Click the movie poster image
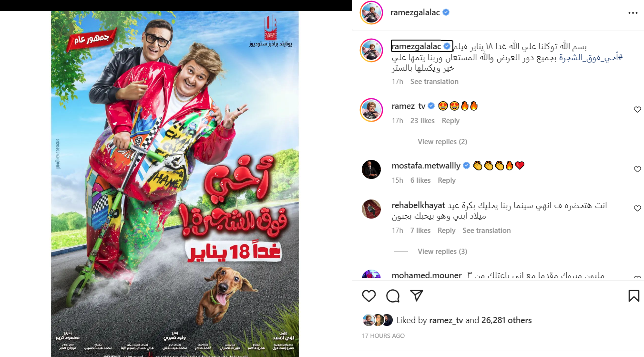The width and height of the screenshot is (644, 357). 175,184
